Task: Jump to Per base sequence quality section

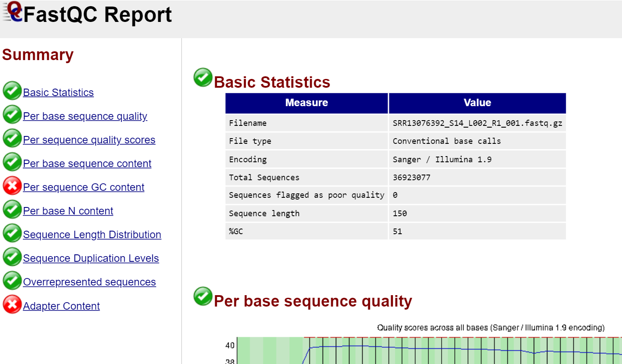Action: pyautogui.click(x=85, y=116)
